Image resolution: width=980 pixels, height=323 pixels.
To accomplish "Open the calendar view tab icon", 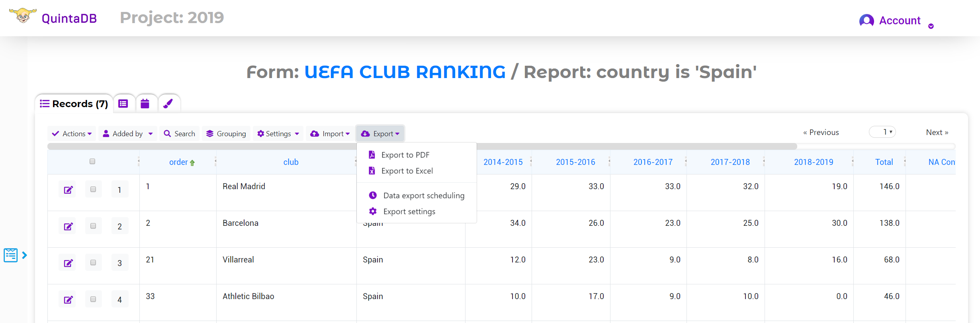I will click(x=145, y=104).
